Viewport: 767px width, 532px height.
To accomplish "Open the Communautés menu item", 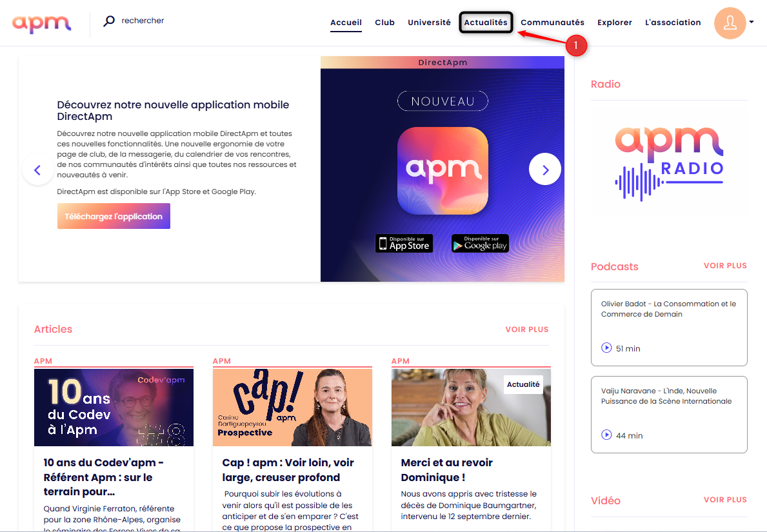I will [552, 23].
